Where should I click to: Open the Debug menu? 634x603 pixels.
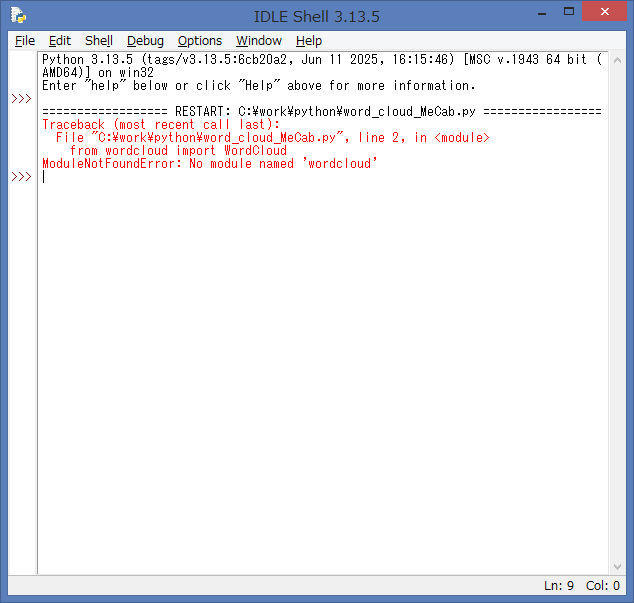point(145,41)
